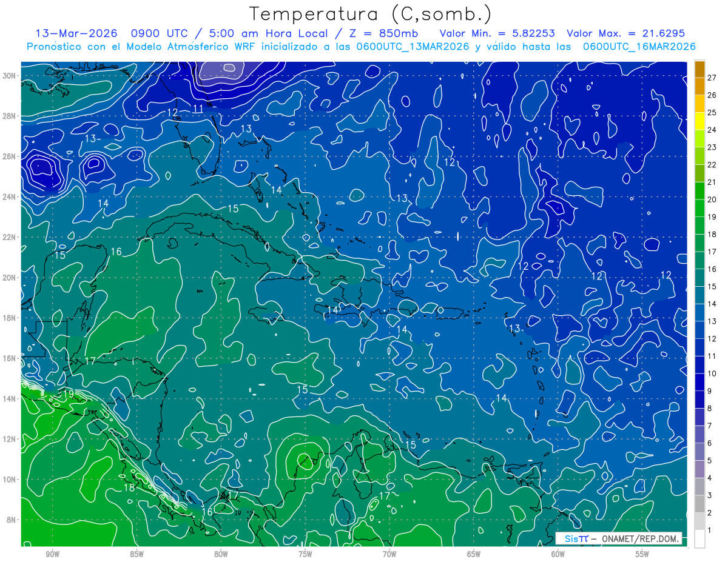
Task: Click the latitude label 22N
Action: coord(9,237)
